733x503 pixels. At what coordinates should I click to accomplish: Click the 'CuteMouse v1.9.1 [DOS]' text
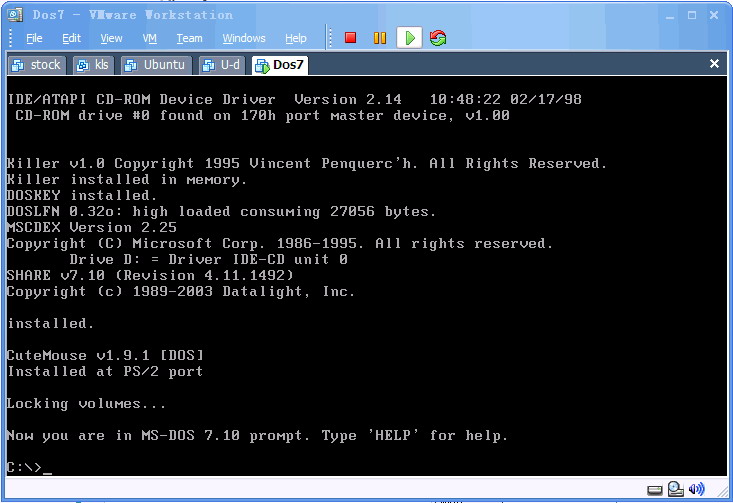[106, 355]
